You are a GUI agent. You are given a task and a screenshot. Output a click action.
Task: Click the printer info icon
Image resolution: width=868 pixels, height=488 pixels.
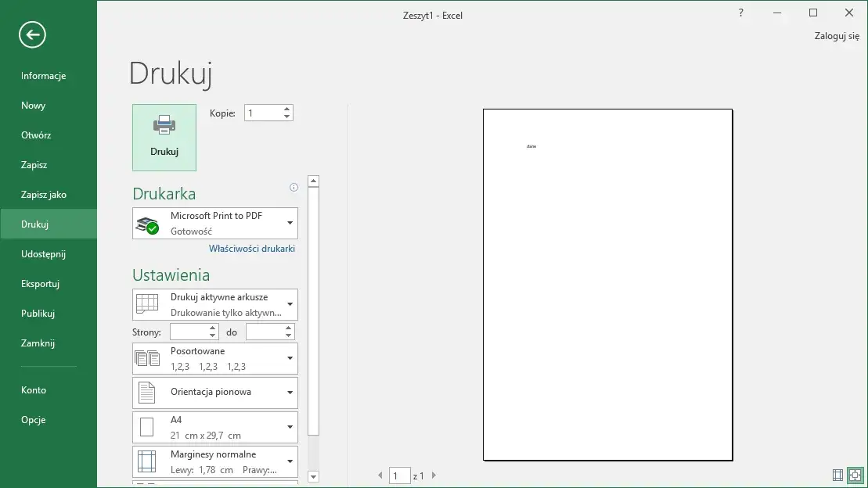coord(294,187)
